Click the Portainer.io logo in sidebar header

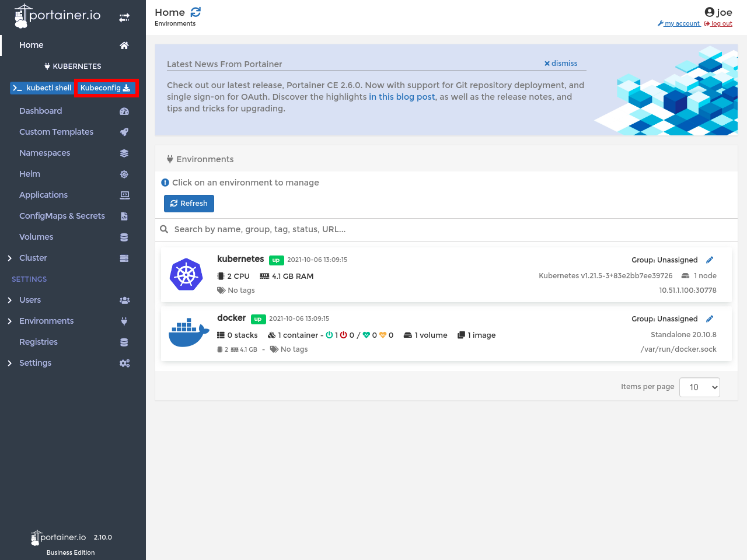[57, 16]
